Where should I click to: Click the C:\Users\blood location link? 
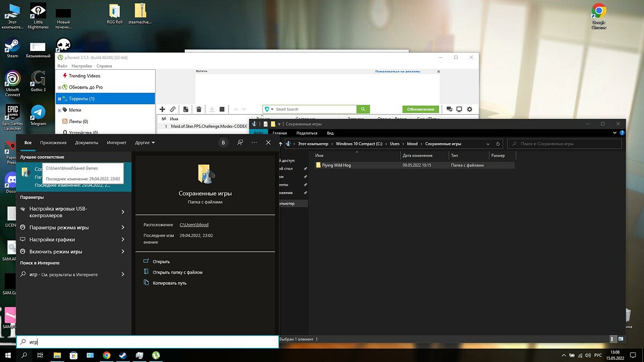[x=194, y=225]
